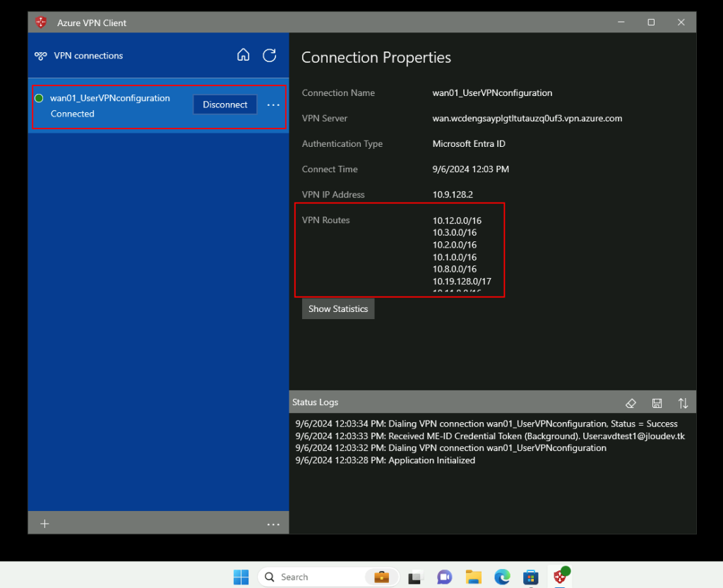Close the Azure VPN Client window

[x=681, y=22]
